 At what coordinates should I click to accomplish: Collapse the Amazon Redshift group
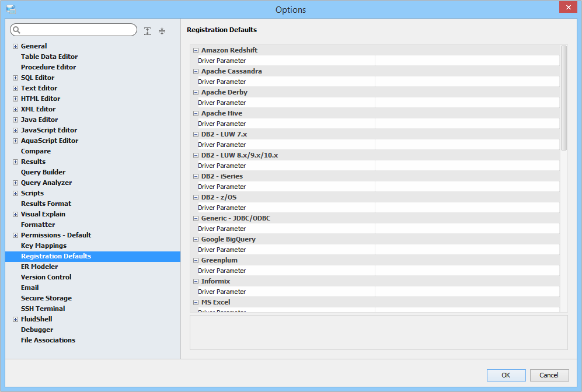[x=196, y=50]
